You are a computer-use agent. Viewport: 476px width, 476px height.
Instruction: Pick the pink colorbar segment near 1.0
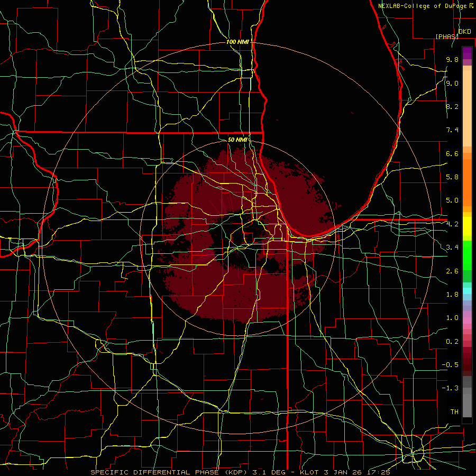click(x=467, y=321)
